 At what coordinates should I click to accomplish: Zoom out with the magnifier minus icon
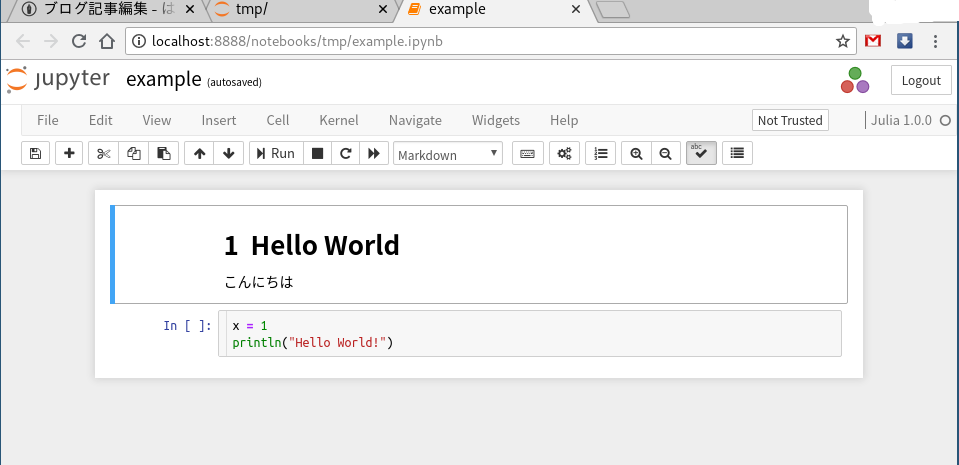(x=666, y=154)
